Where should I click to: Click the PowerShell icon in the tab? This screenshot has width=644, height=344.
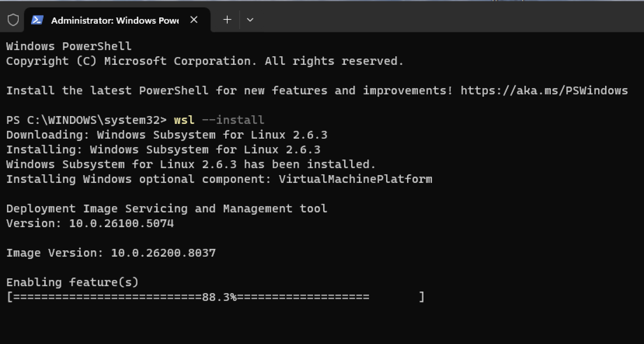tap(37, 20)
